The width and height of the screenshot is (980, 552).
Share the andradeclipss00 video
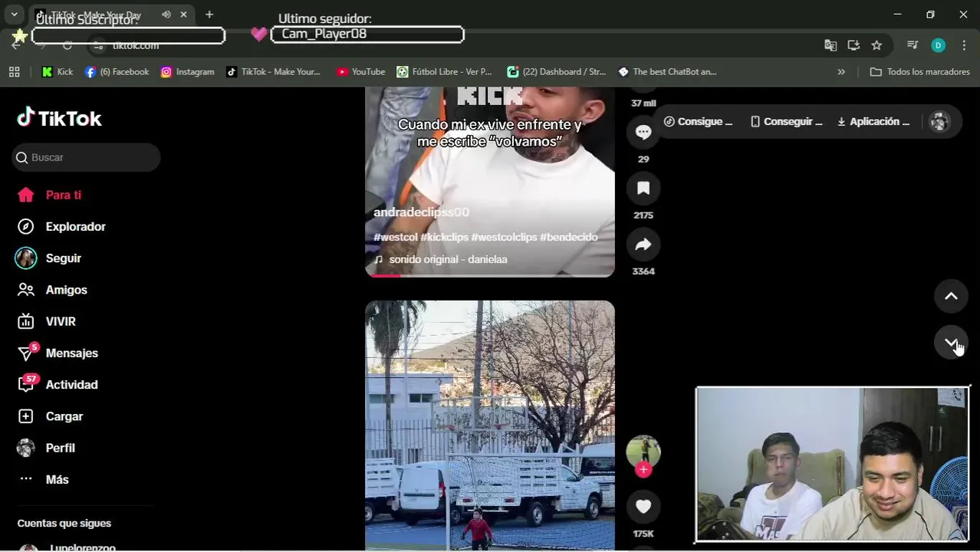643,245
